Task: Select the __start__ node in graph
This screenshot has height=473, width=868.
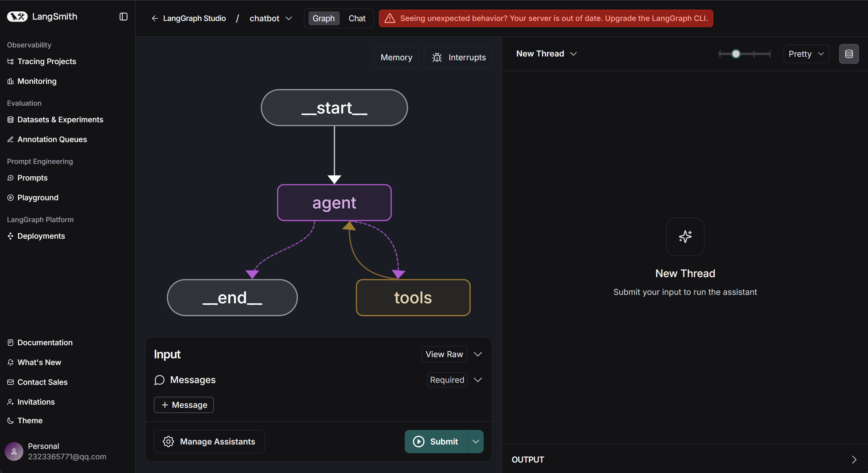Action: click(x=334, y=108)
